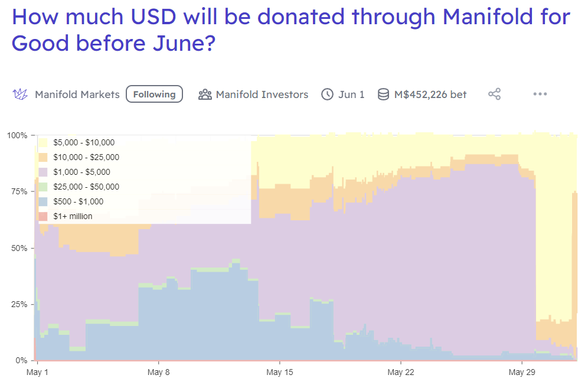The height and width of the screenshot is (388, 588).
Task: Toggle the Following button
Action: (154, 94)
